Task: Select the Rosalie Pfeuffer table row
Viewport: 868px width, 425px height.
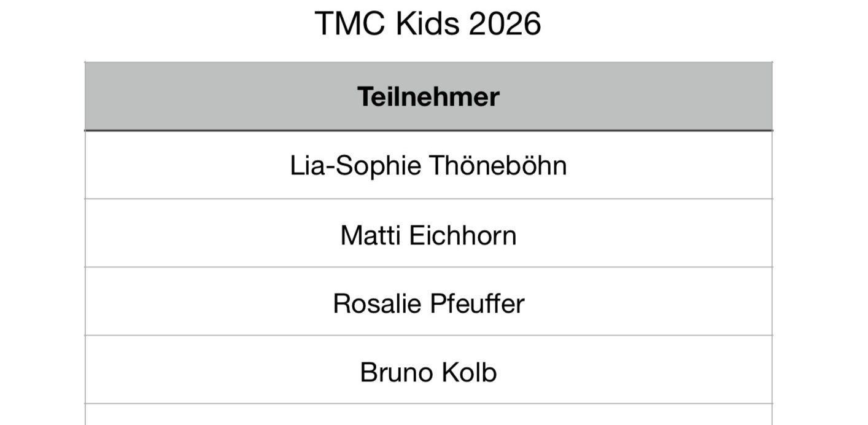Action: tap(428, 302)
